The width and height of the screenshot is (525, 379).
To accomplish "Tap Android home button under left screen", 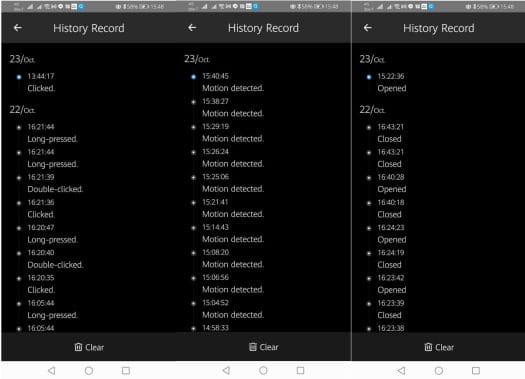I will click(89, 371).
